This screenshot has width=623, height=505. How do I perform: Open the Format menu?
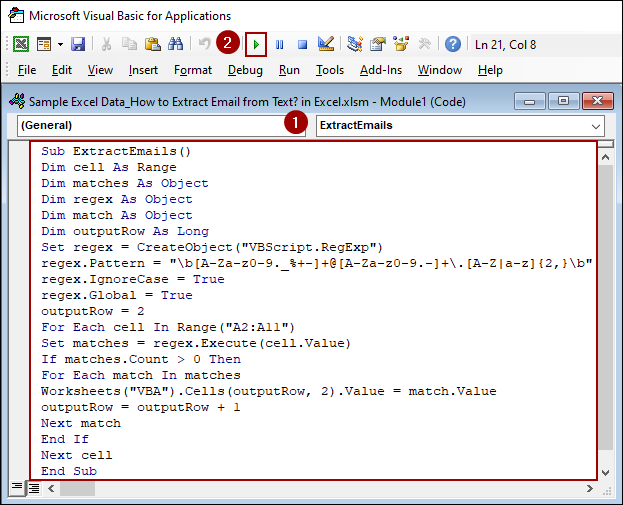coord(193,70)
